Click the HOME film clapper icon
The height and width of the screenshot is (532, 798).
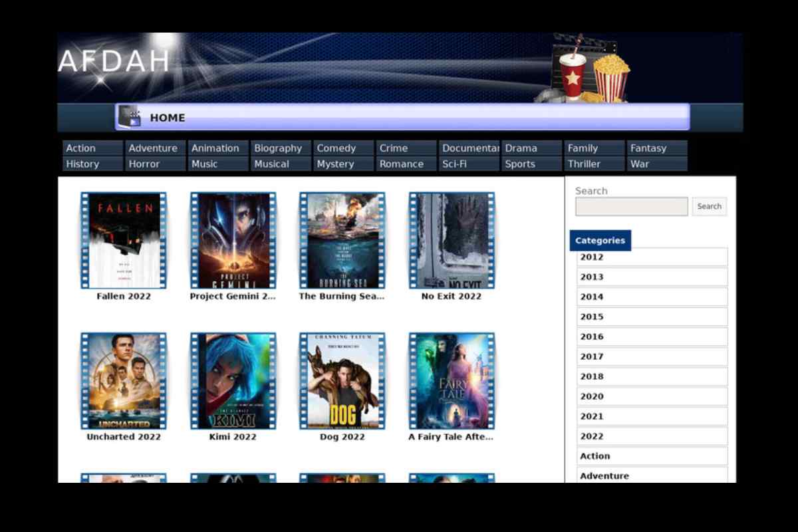pyautogui.click(x=130, y=116)
